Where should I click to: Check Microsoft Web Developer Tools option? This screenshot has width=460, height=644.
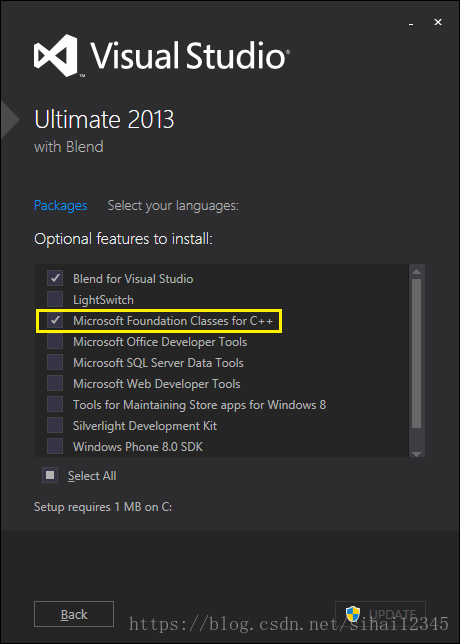pos(55,383)
